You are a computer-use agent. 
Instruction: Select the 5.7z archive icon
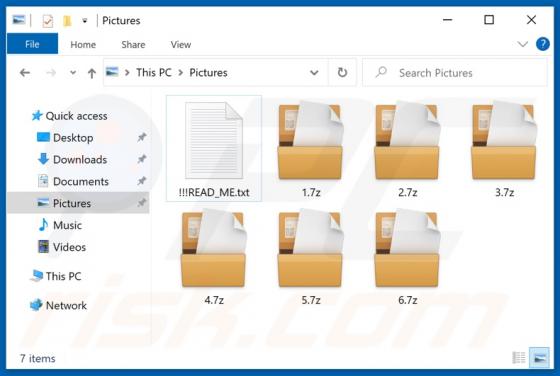pyautogui.click(x=311, y=248)
